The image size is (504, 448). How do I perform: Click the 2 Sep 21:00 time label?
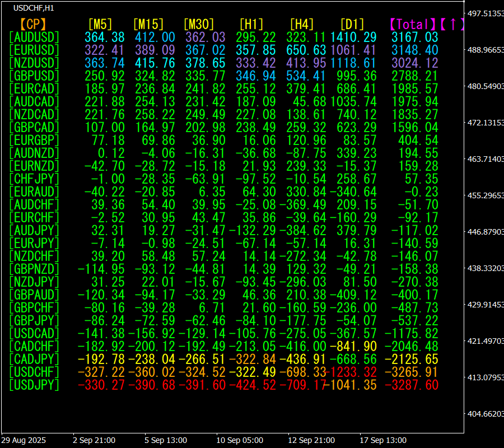click(x=94, y=440)
